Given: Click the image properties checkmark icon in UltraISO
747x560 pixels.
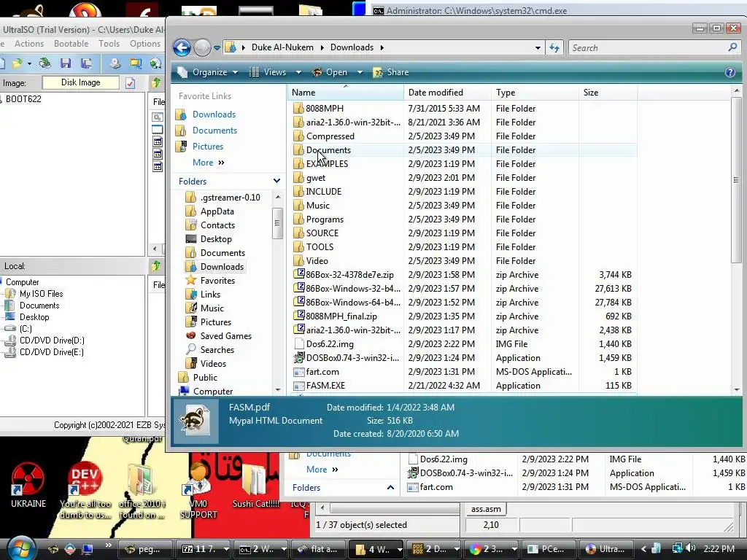Looking at the screenshot, I should point(130,83).
